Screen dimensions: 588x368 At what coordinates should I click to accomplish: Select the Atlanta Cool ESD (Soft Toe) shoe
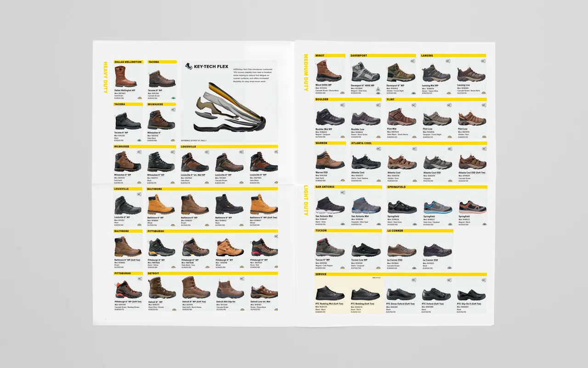pyautogui.click(x=472, y=162)
